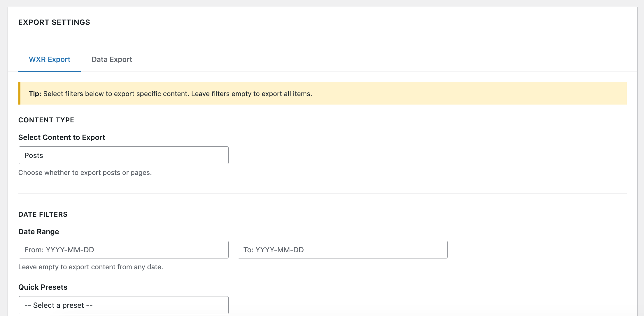Click the From date input field
This screenshot has height=316, width=644.
click(123, 250)
